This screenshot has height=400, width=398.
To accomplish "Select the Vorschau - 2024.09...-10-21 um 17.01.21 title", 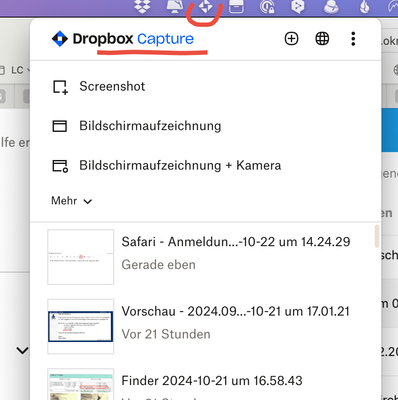I will click(x=236, y=311).
